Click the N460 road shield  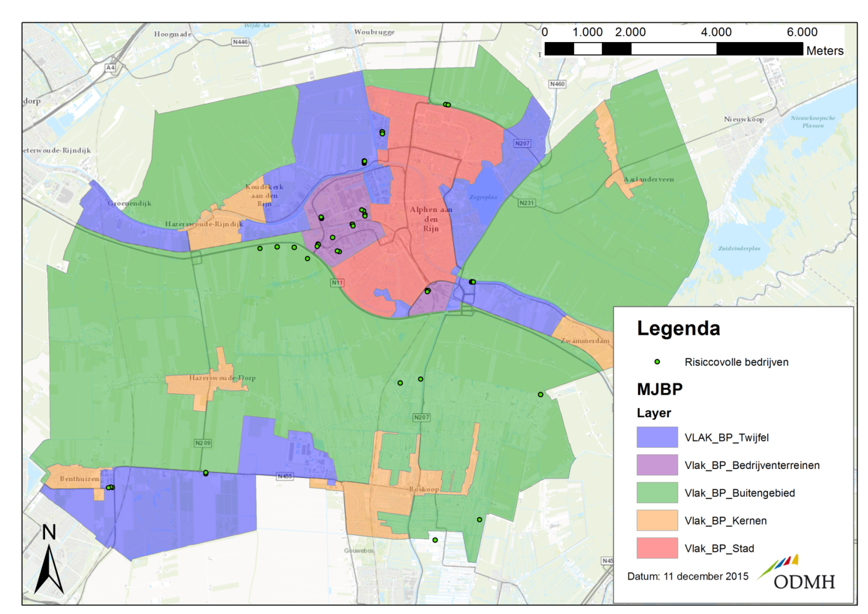557,84
